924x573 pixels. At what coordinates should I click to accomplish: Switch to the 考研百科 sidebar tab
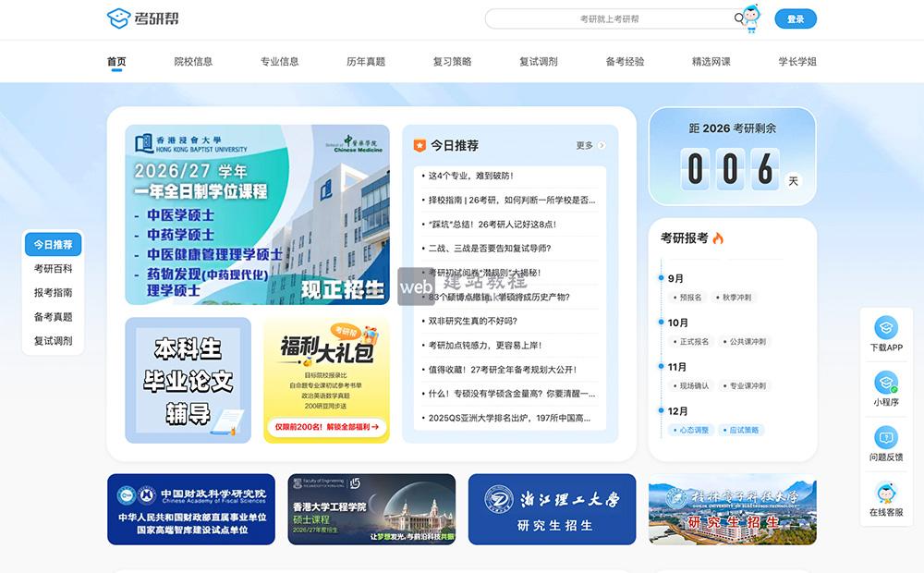click(52, 270)
